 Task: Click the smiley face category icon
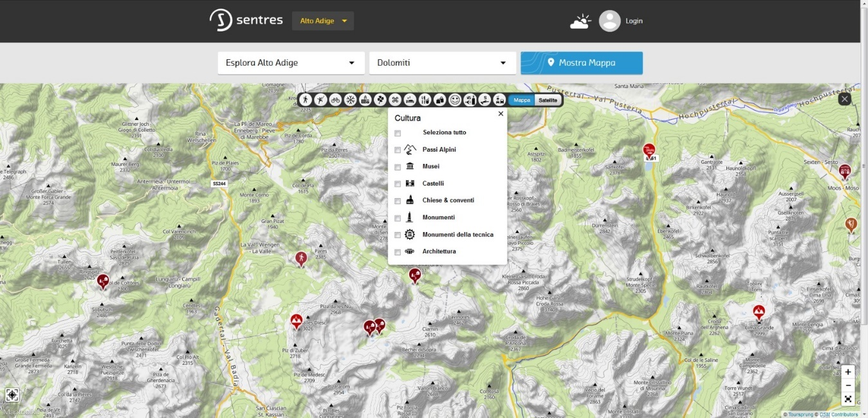point(455,100)
